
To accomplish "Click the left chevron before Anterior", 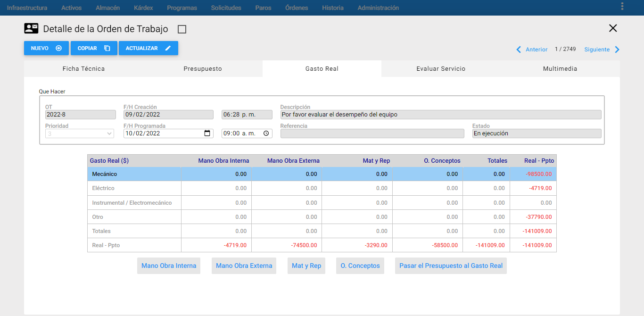I will pyautogui.click(x=519, y=50).
